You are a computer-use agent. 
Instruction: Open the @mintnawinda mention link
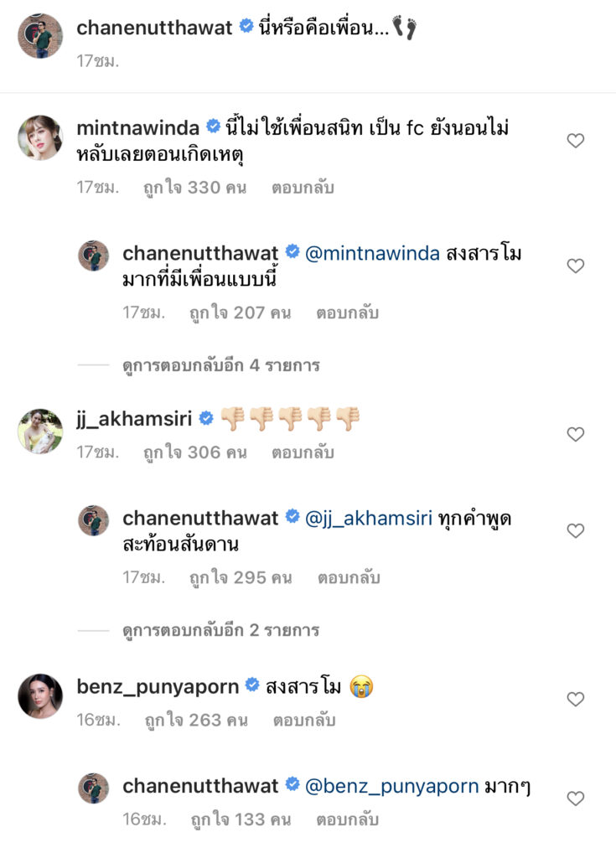[372, 253]
